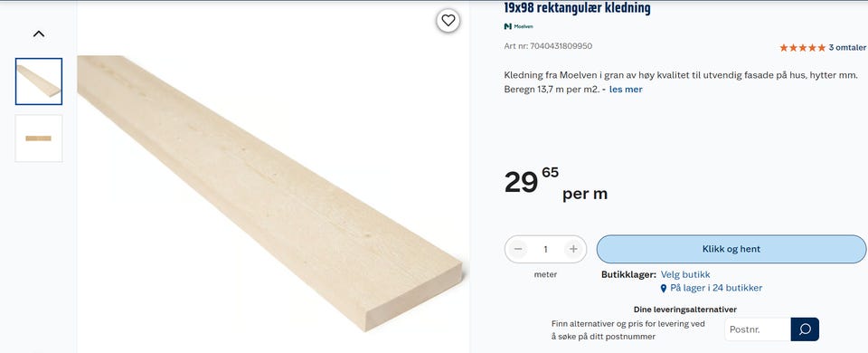The width and height of the screenshot is (868, 353).
Task: Select the second cross-section thumbnail
Action: [x=39, y=138]
